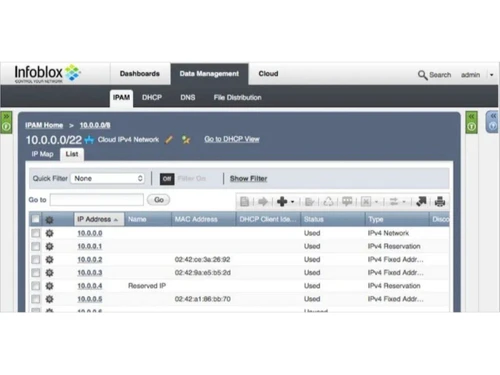
Task: Toggle the select-all header checkbox
Action: click(x=35, y=219)
